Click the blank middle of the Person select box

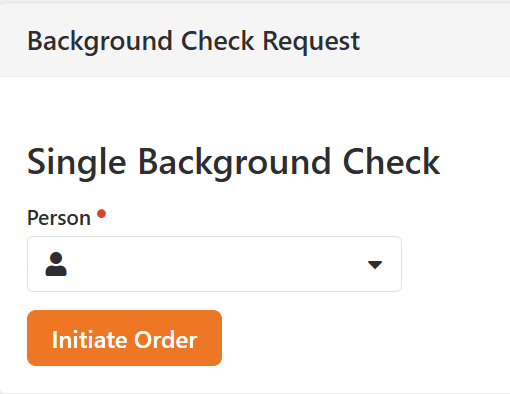click(x=214, y=264)
